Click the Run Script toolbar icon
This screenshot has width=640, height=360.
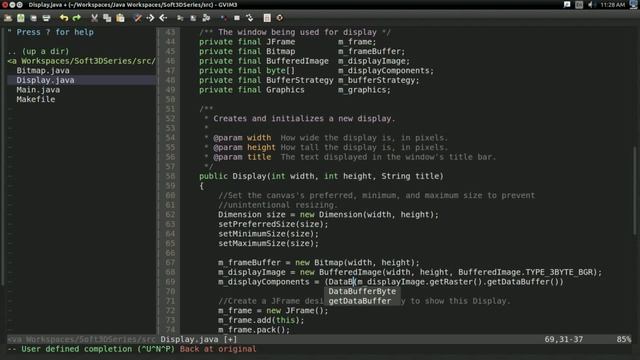pos(206,18)
